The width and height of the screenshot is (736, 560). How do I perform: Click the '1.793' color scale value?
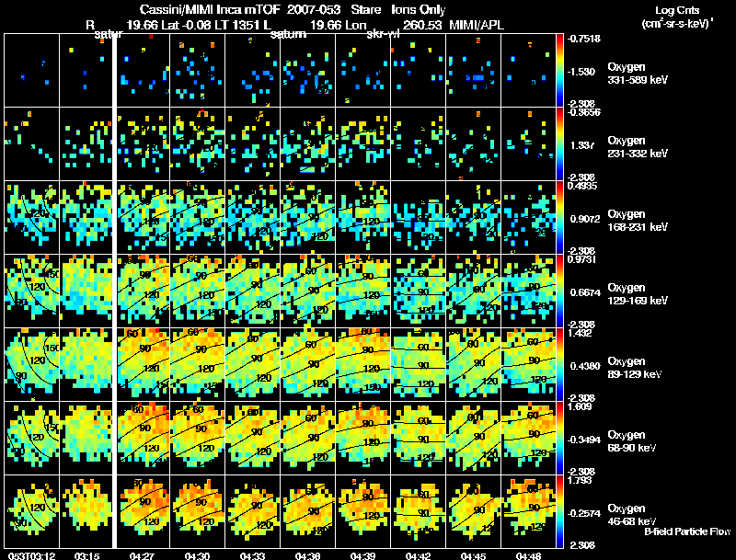pos(580,480)
